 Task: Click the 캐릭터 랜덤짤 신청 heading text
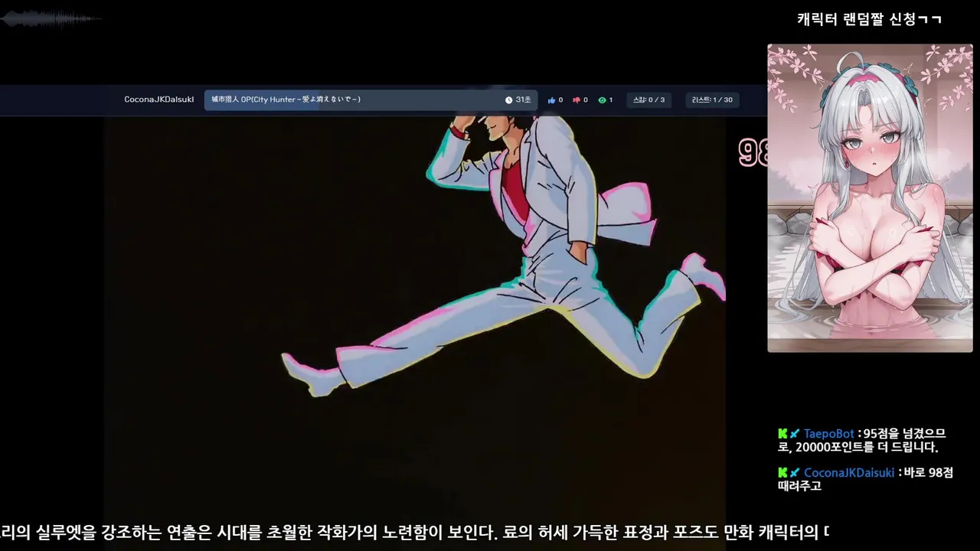870,19
